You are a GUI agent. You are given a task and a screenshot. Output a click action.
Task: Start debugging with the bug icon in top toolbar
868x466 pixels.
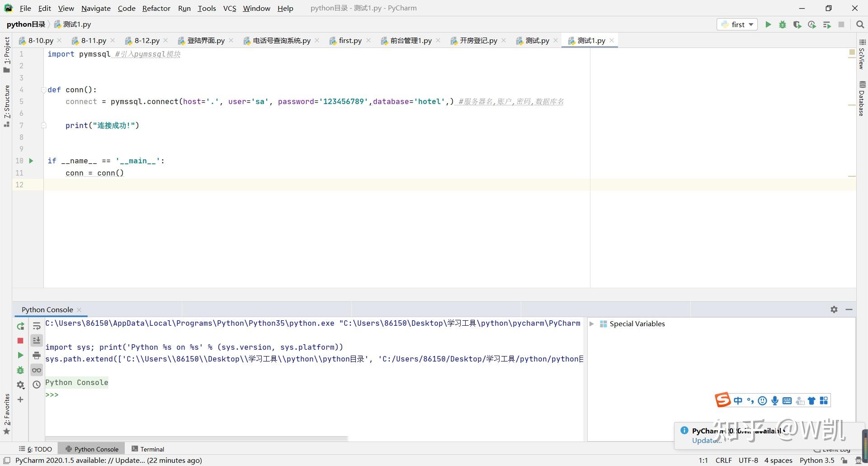[783, 24]
